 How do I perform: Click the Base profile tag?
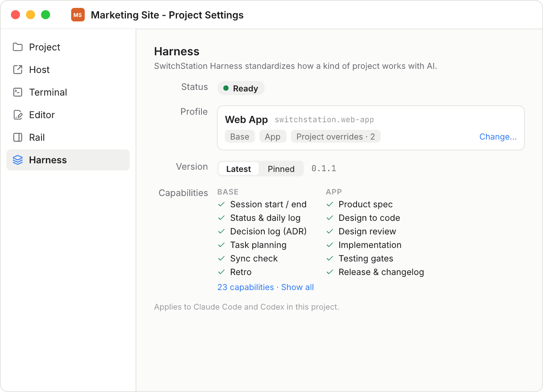coord(240,137)
